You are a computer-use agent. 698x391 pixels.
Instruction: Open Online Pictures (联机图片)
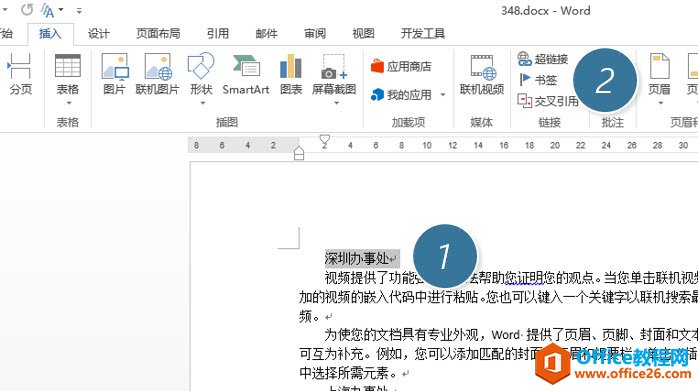click(157, 73)
